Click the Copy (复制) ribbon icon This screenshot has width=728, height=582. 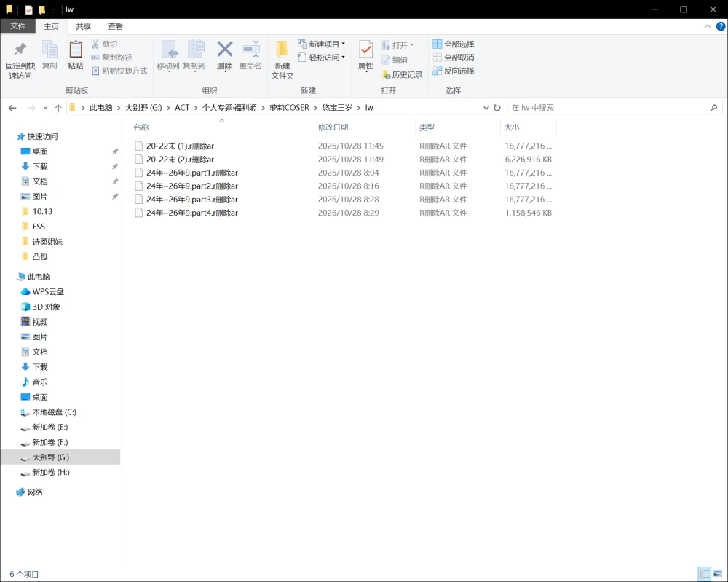click(x=50, y=50)
